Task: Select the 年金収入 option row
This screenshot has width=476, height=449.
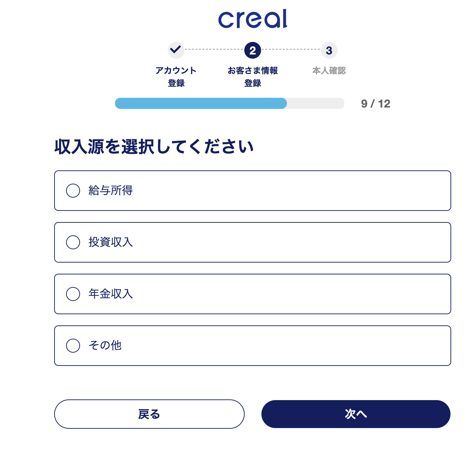Action: (x=252, y=294)
